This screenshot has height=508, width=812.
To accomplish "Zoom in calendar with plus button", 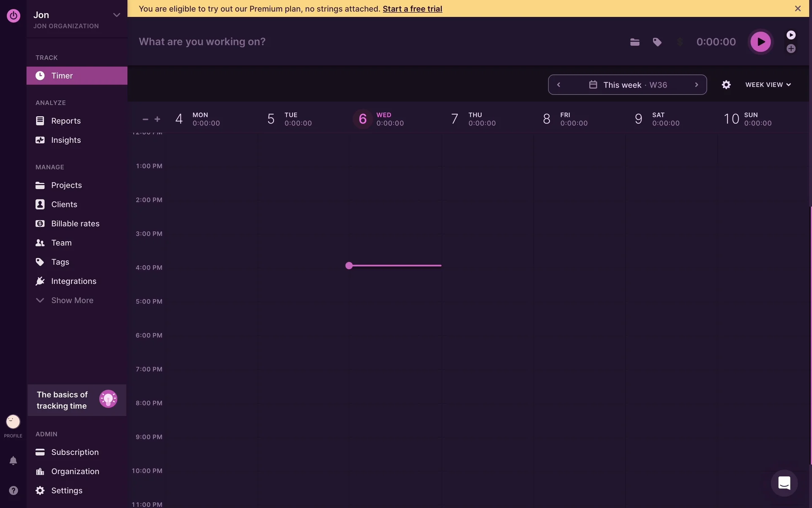I will [x=157, y=119].
